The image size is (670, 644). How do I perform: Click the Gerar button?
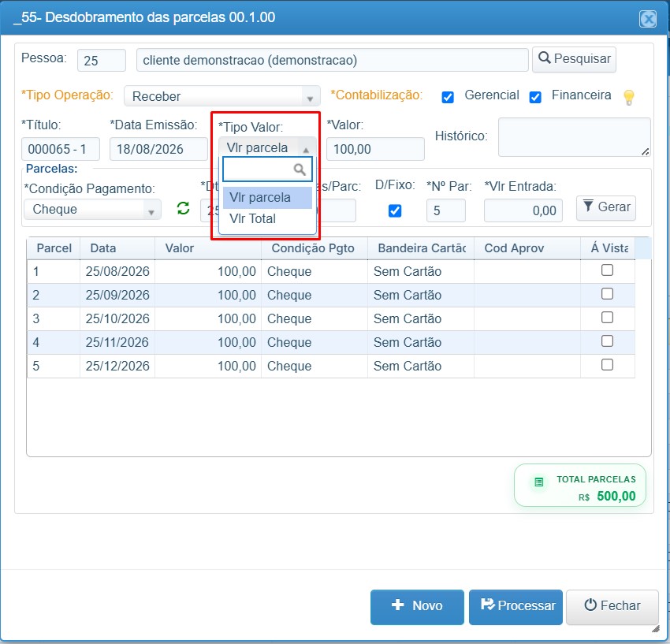click(x=606, y=207)
